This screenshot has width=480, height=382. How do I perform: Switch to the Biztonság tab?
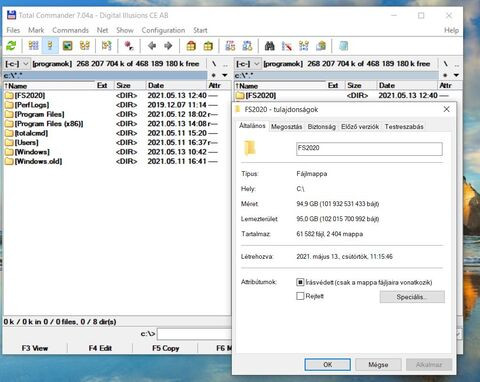point(322,127)
